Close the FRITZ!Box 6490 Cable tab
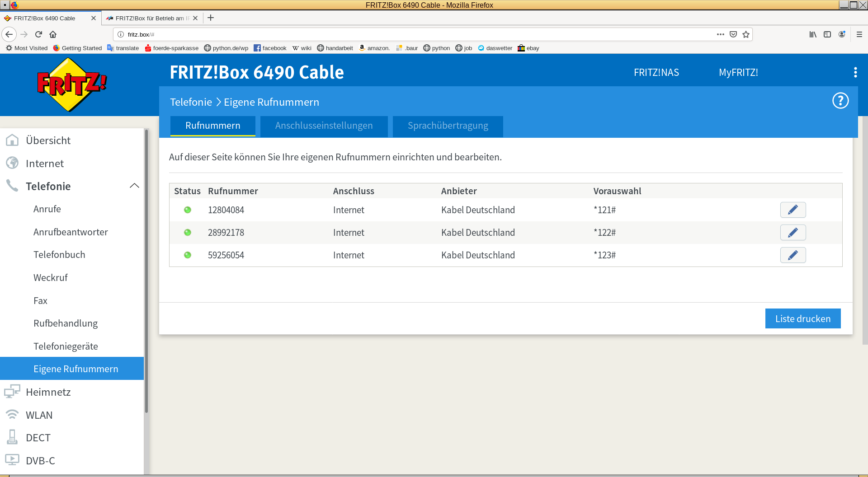Image resolution: width=868 pixels, height=477 pixels. pyautogui.click(x=94, y=18)
